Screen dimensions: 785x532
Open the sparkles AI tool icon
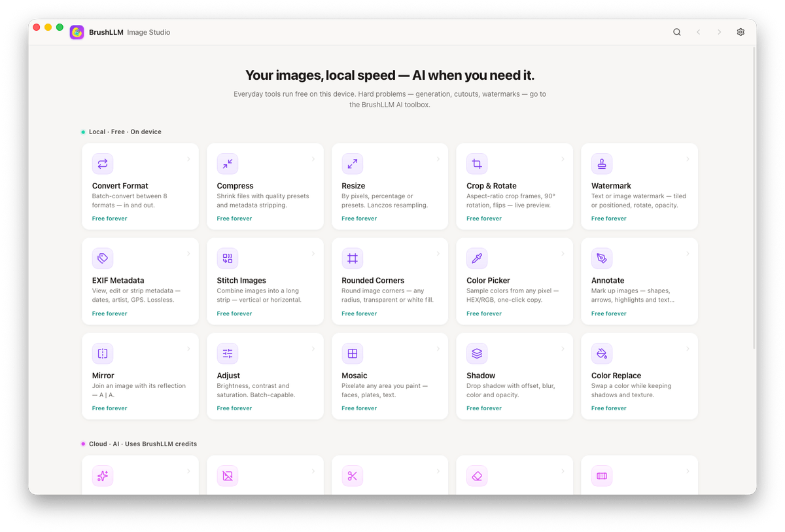click(x=103, y=476)
